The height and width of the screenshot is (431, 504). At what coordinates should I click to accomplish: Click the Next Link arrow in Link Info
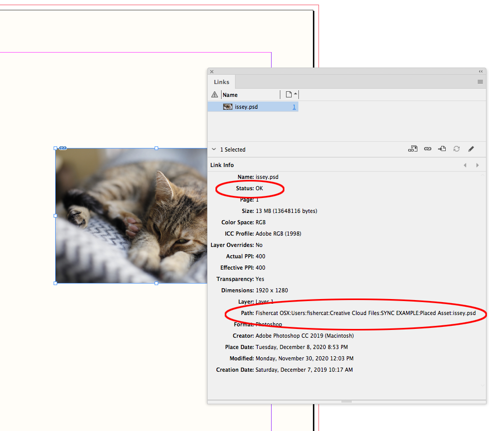(x=477, y=165)
